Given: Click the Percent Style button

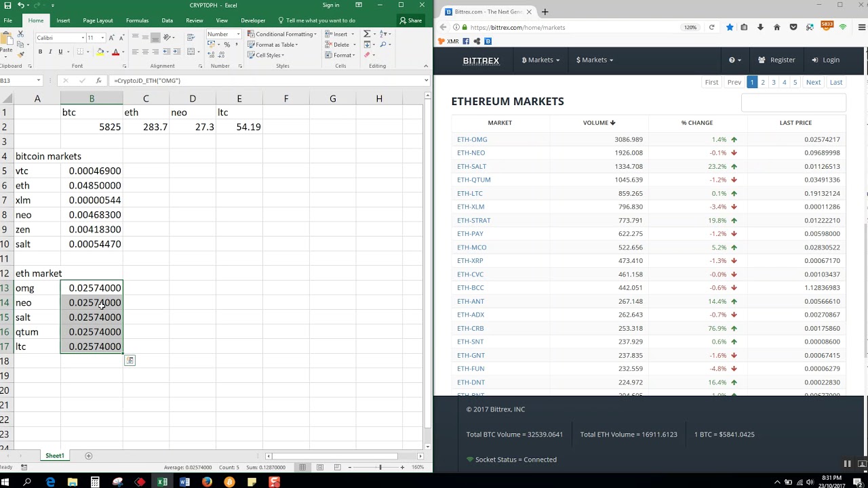Looking at the screenshot, I should pos(227,45).
